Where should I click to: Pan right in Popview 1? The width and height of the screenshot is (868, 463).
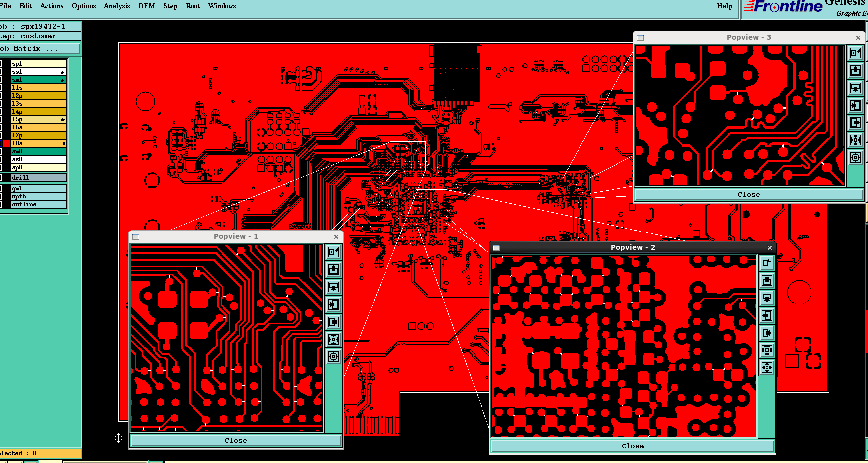pos(333,322)
